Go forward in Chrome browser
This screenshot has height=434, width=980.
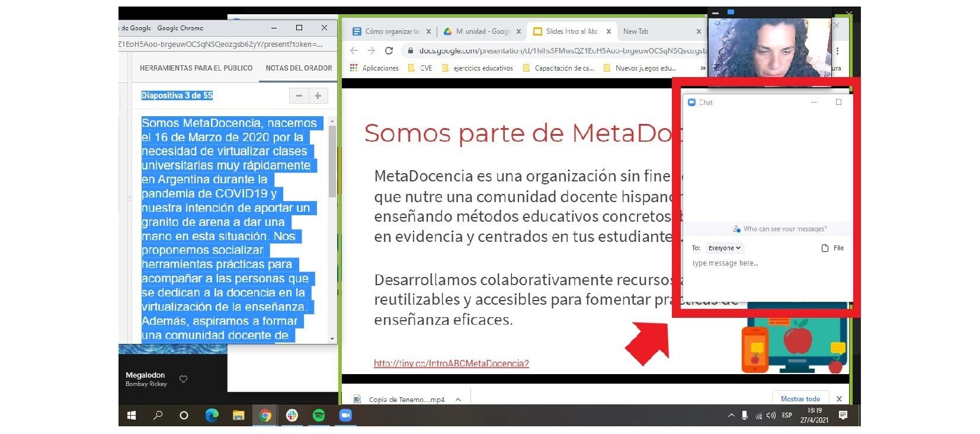coord(371,51)
